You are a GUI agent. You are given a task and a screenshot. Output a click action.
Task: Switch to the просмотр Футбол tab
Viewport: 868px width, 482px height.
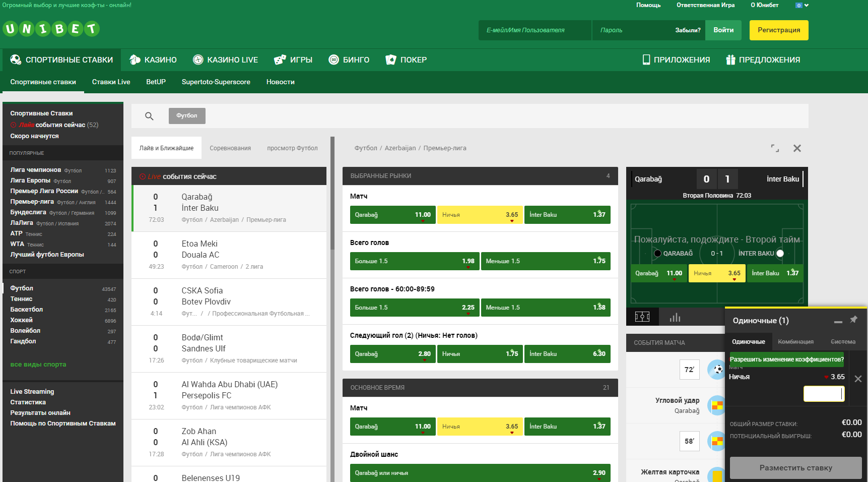pyautogui.click(x=292, y=148)
